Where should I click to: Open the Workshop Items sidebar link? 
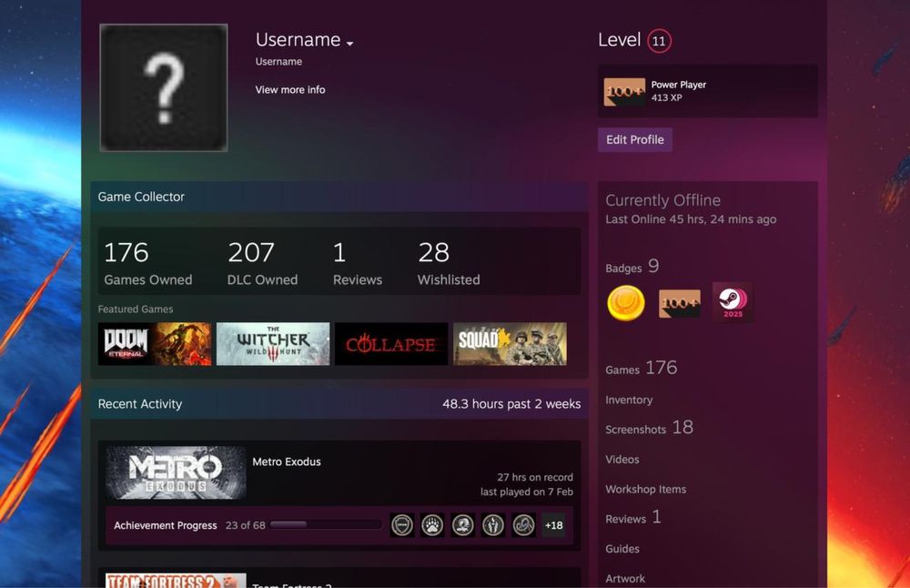[x=645, y=490]
